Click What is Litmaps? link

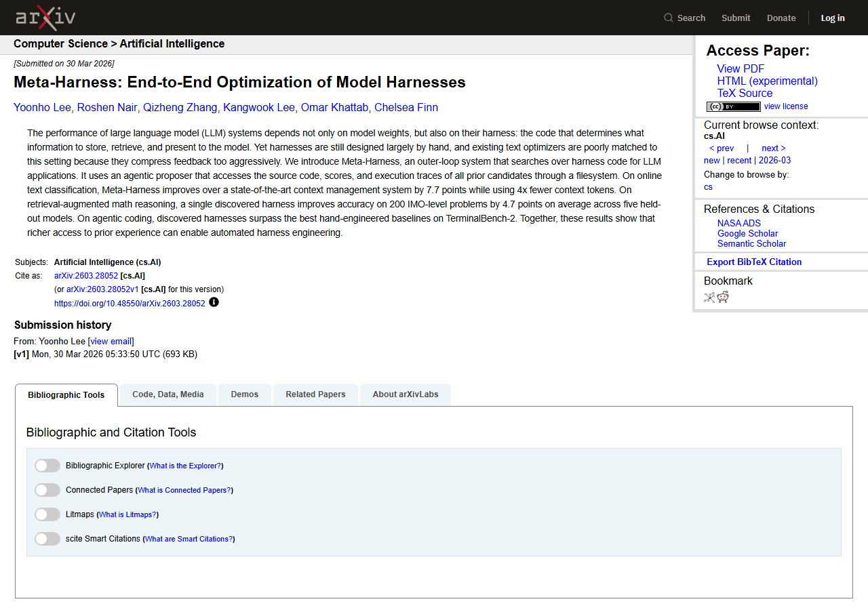[x=127, y=515]
